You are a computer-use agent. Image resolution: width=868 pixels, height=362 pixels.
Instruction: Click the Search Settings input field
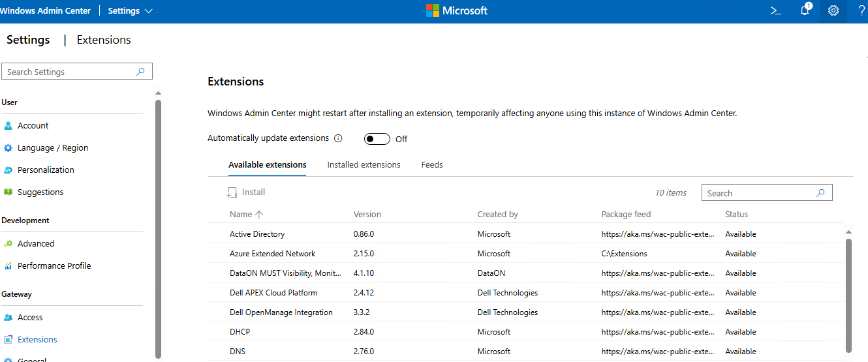click(77, 72)
